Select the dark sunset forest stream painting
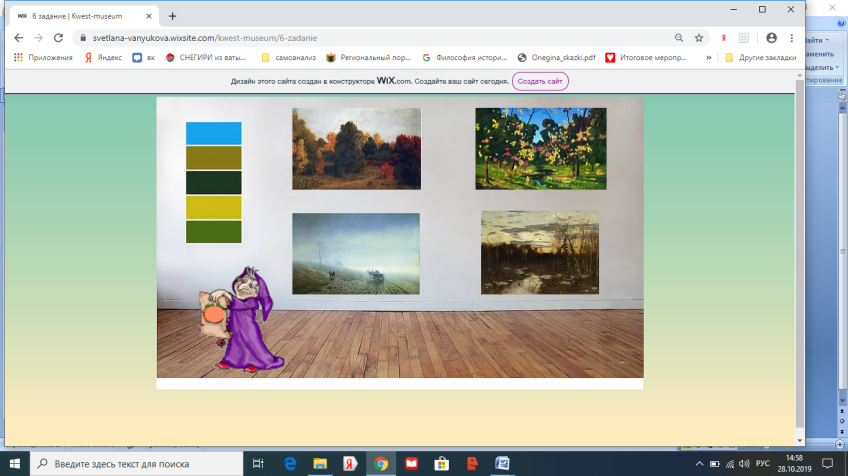Screen dimensions: 848x476 540,253
